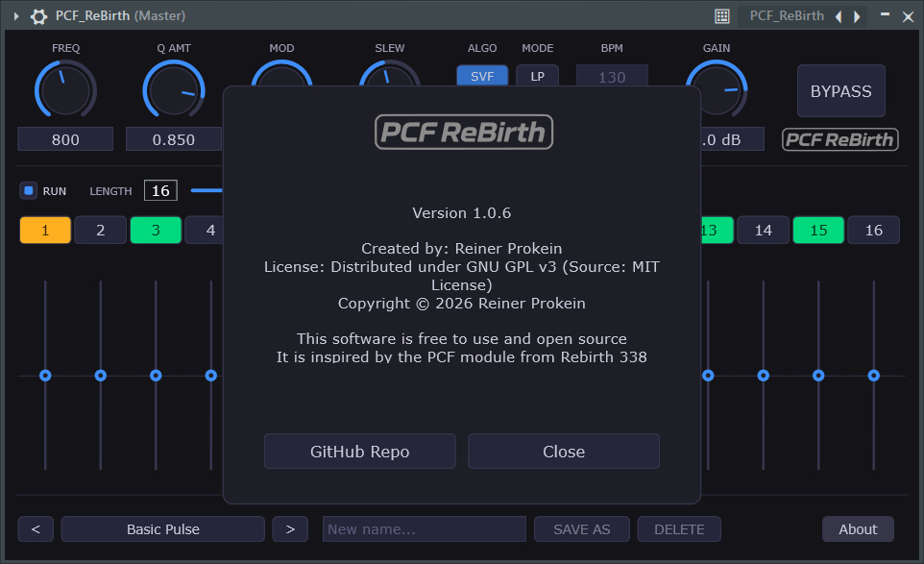This screenshot has width=924, height=564.
Task: Click the Version 1.0.6 text
Action: click(461, 212)
